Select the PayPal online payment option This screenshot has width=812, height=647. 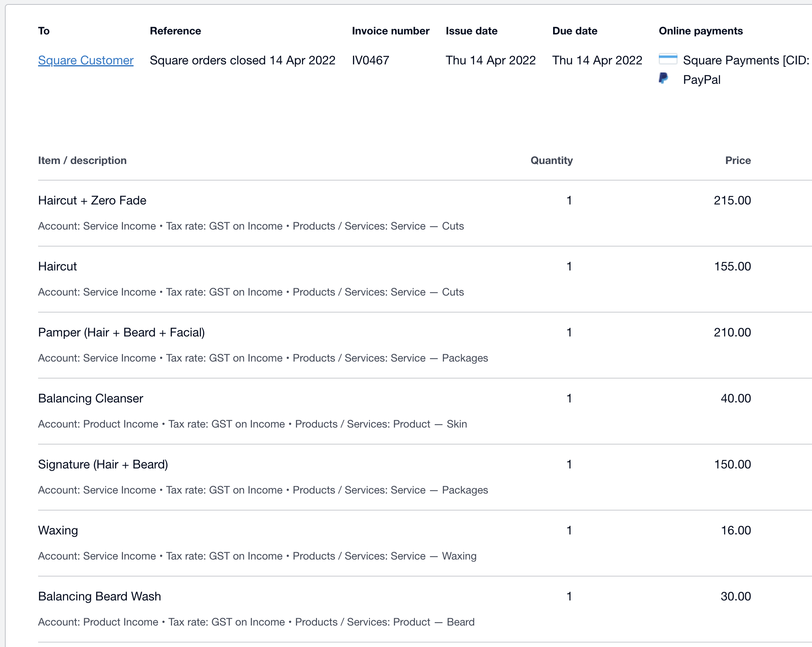(701, 80)
